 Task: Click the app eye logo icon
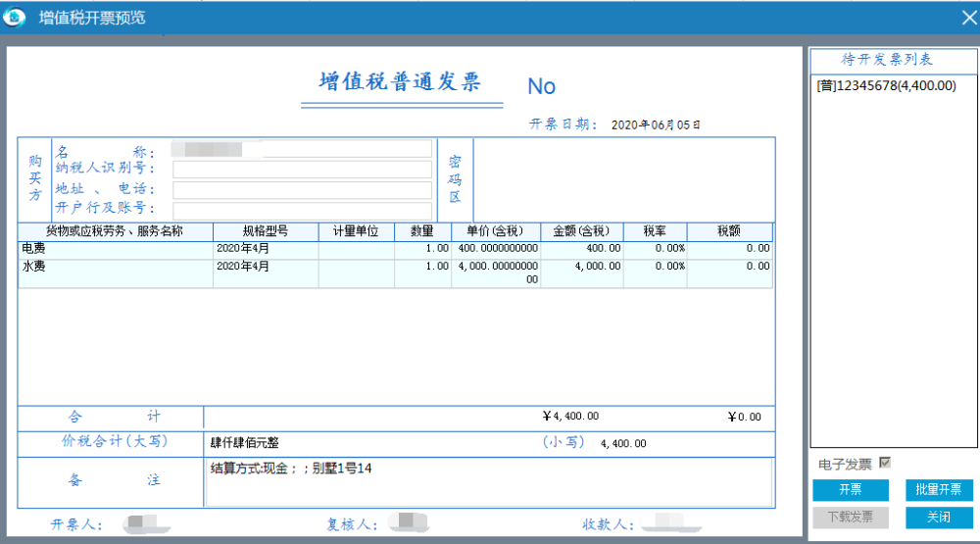14,17
